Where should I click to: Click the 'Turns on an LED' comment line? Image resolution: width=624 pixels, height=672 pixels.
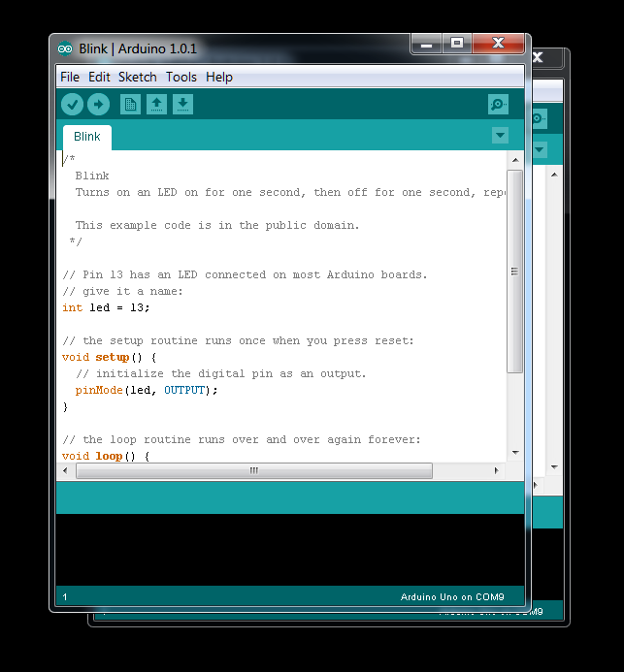point(290,192)
